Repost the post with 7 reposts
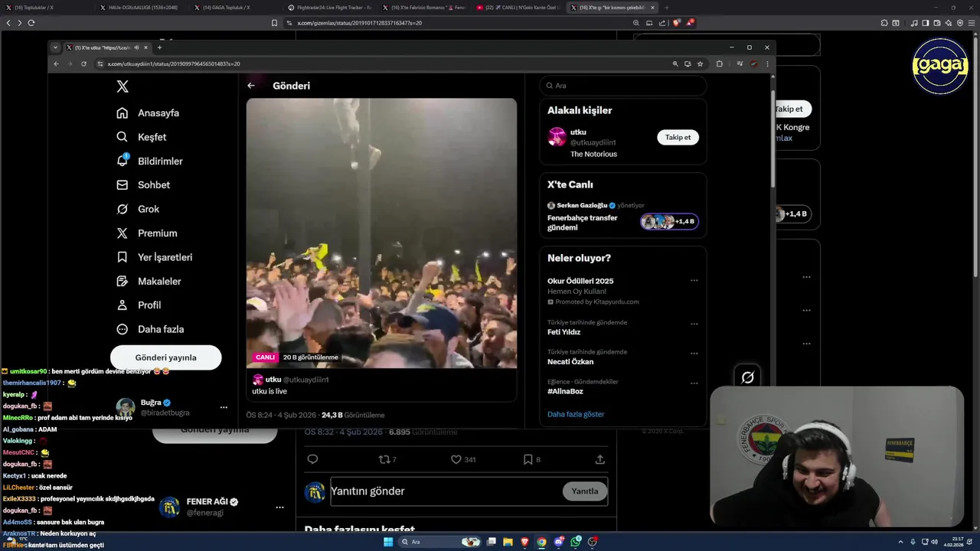 coord(388,459)
